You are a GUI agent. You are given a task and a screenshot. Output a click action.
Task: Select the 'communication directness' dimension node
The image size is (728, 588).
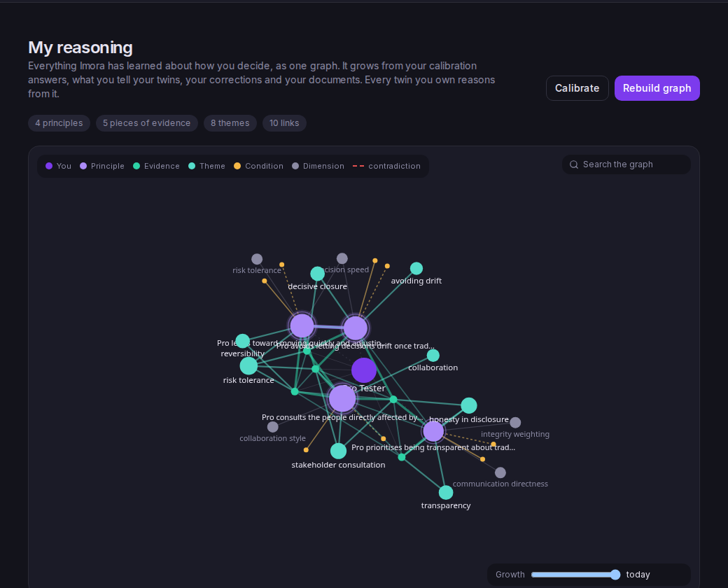tap(500, 472)
